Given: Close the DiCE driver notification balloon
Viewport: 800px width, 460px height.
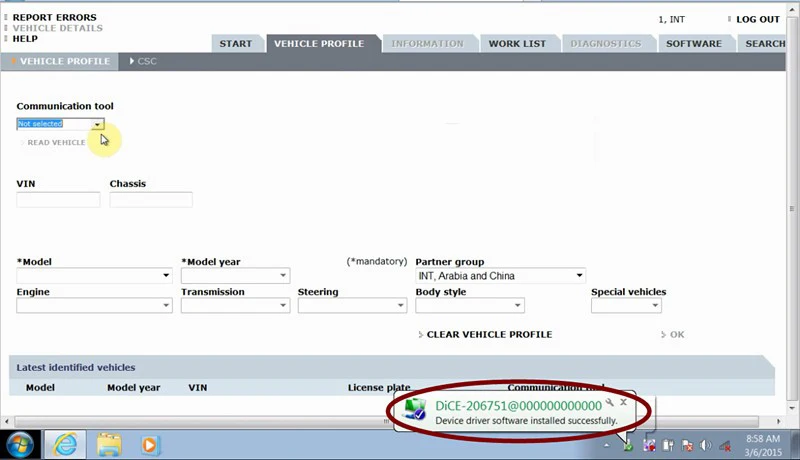Looking at the screenshot, I should pyautogui.click(x=623, y=402).
